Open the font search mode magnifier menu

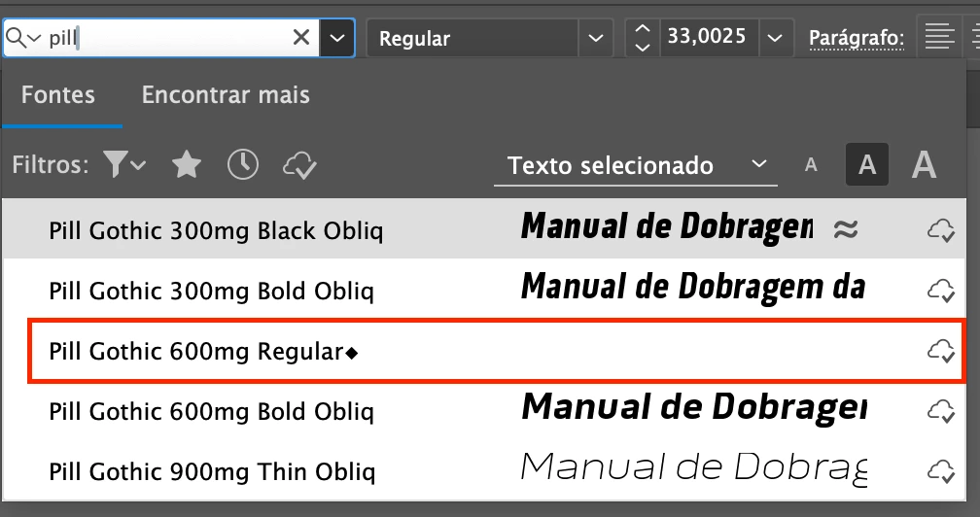point(22,38)
